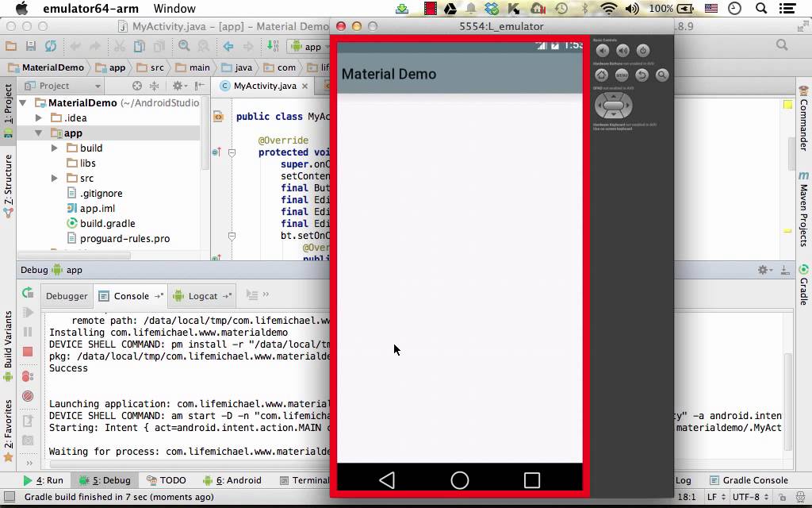Select the libs folder

click(x=82, y=163)
